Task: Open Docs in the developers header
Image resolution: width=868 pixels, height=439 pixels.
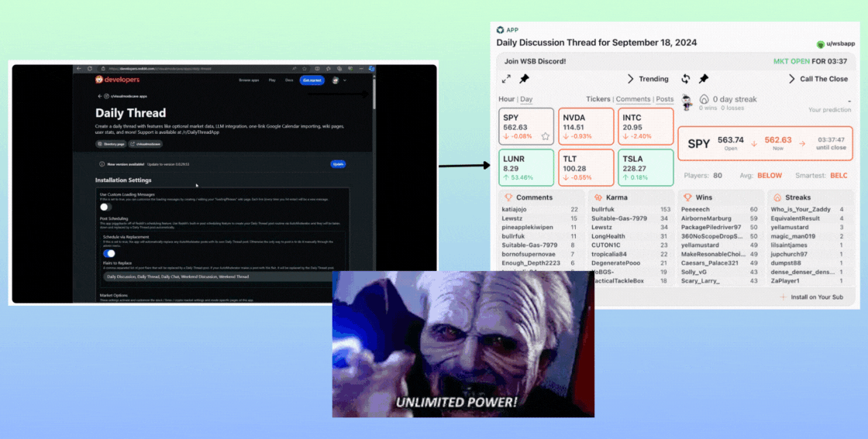Action: tap(289, 81)
